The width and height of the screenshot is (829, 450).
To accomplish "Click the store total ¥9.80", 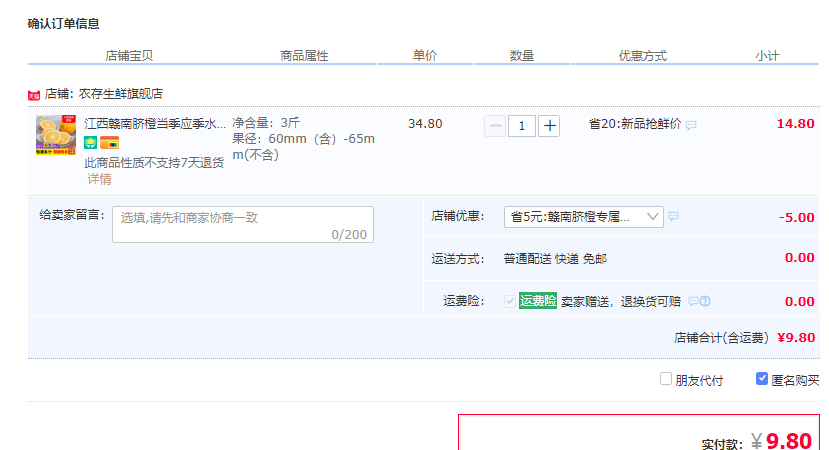I will (x=796, y=337).
